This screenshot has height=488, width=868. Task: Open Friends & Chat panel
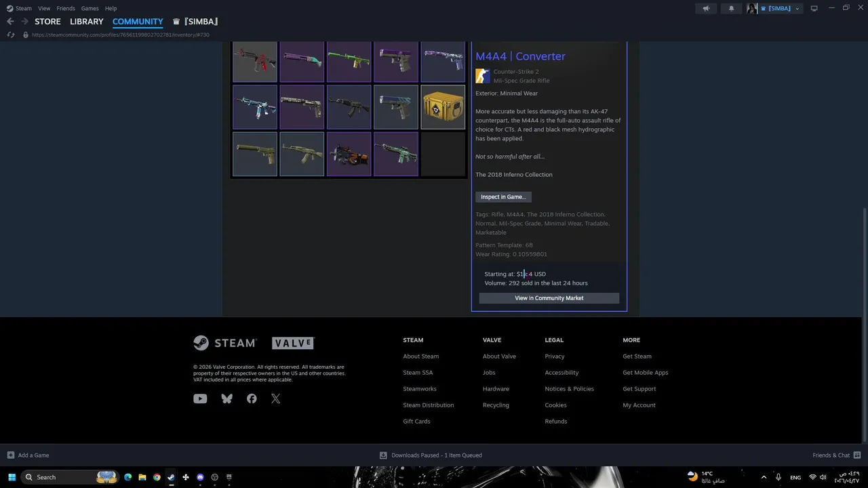click(836, 455)
